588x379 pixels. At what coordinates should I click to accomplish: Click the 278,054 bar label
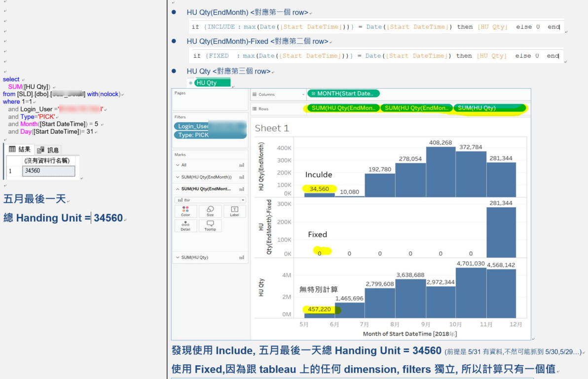[x=410, y=159]
